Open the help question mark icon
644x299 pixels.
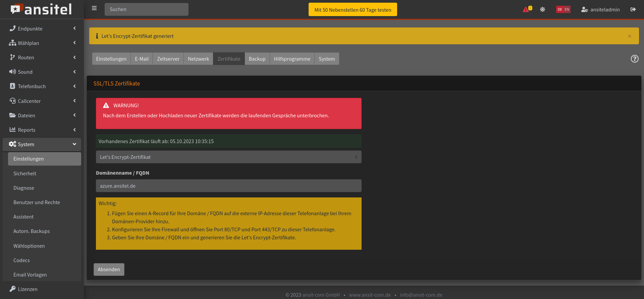[634, 59]
